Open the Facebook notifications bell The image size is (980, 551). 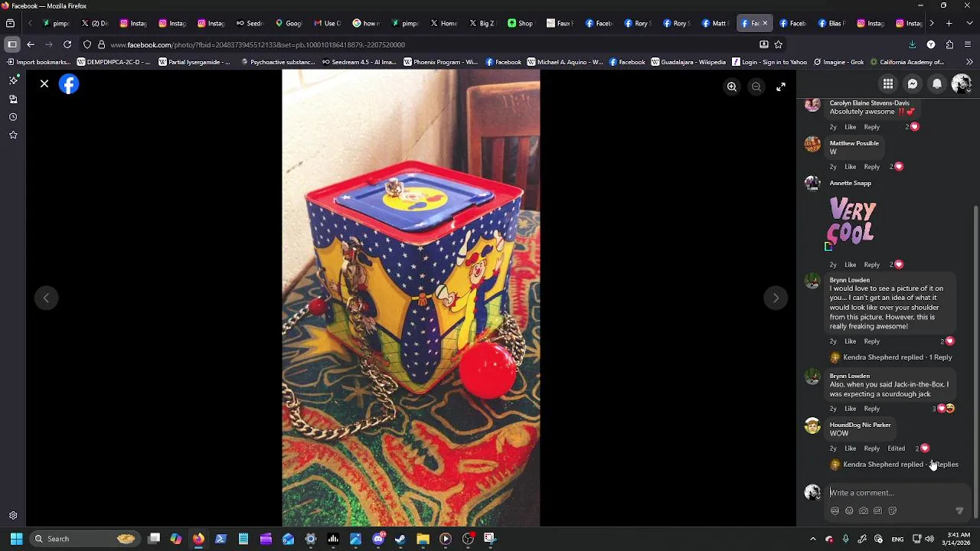937,84
